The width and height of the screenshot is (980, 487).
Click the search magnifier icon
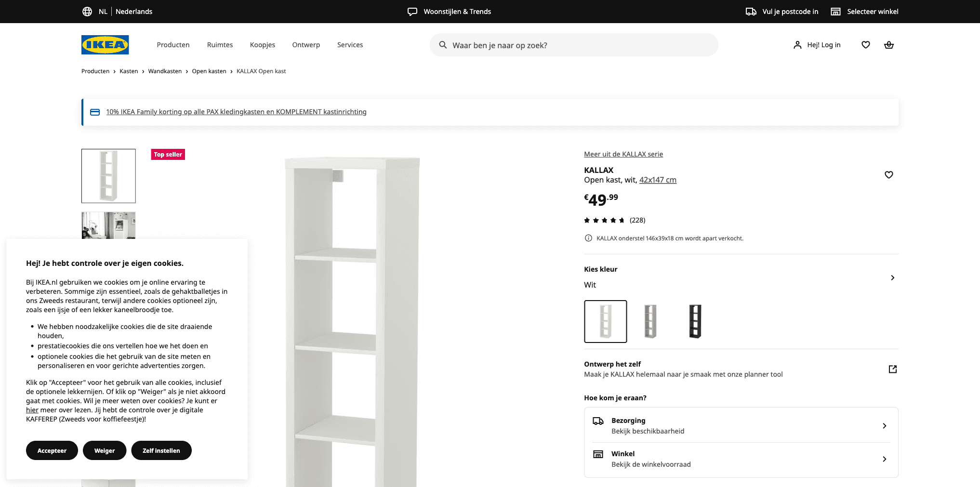(x=443, y=45)
